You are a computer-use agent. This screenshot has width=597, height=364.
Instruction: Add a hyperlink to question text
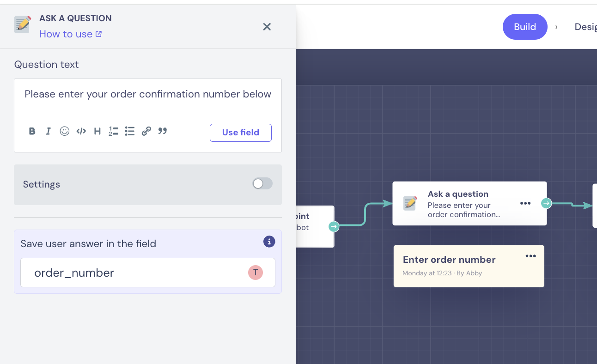(146, 131)
